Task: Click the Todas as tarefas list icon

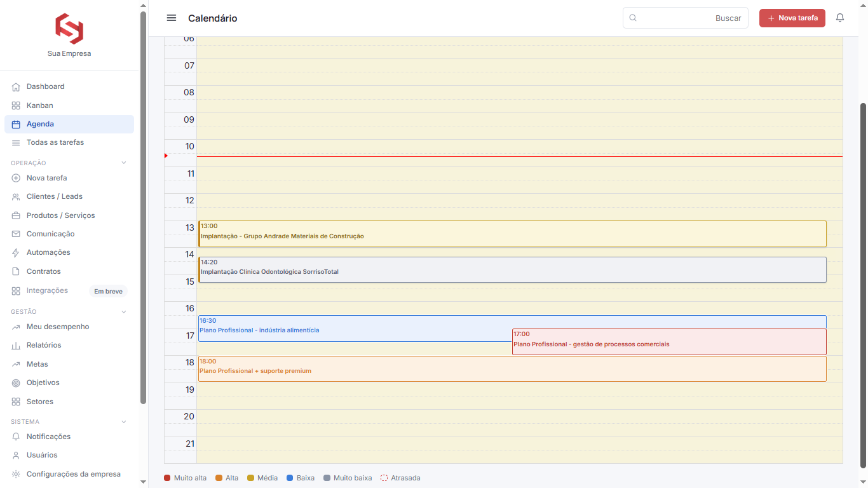Action: coord(16,142)
